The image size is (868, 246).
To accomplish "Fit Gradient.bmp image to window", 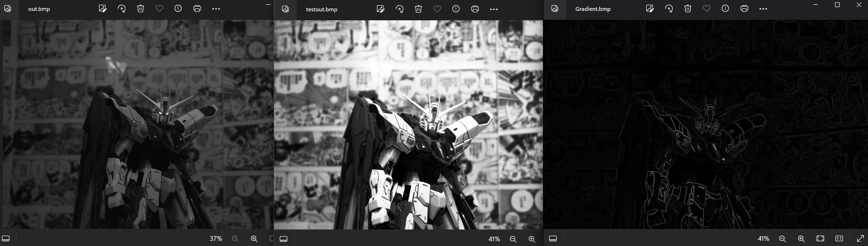I will (820, 238).
